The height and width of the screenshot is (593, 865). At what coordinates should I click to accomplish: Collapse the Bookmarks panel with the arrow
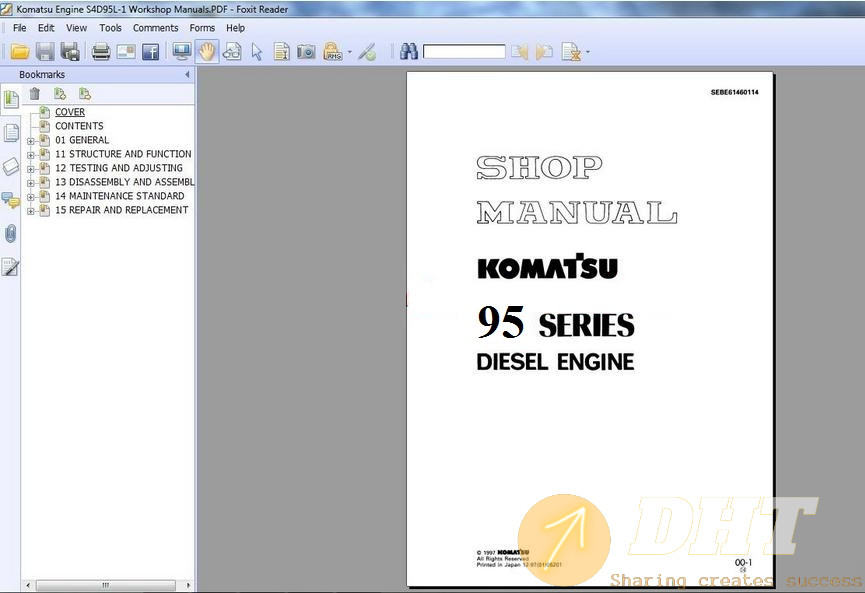point(187,74)
